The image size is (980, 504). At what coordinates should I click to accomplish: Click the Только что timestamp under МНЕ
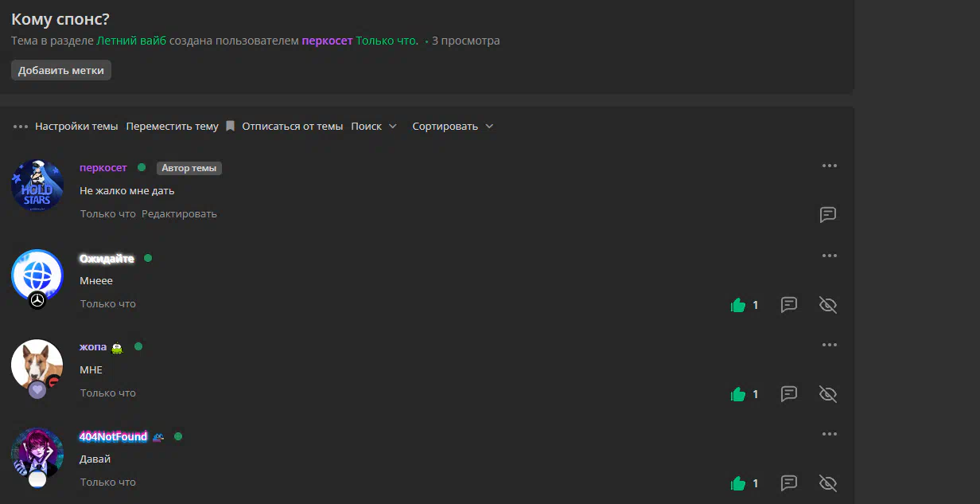coord(108,393)
